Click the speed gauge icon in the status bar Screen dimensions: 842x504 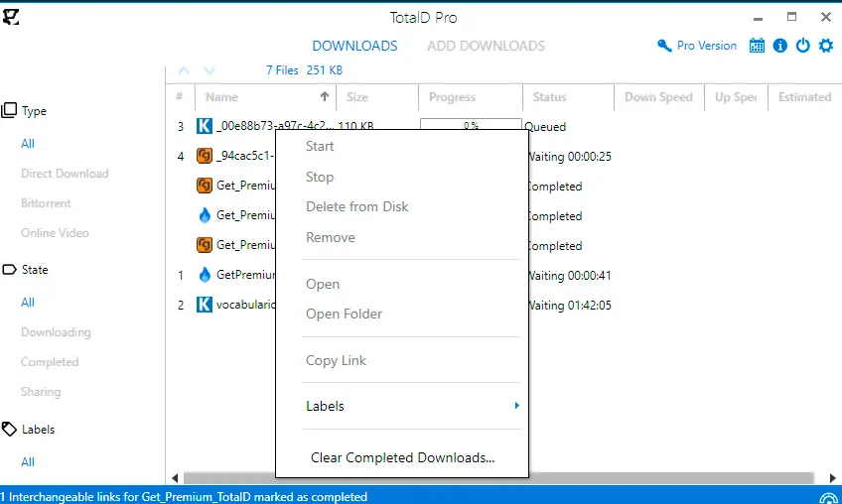828,498
